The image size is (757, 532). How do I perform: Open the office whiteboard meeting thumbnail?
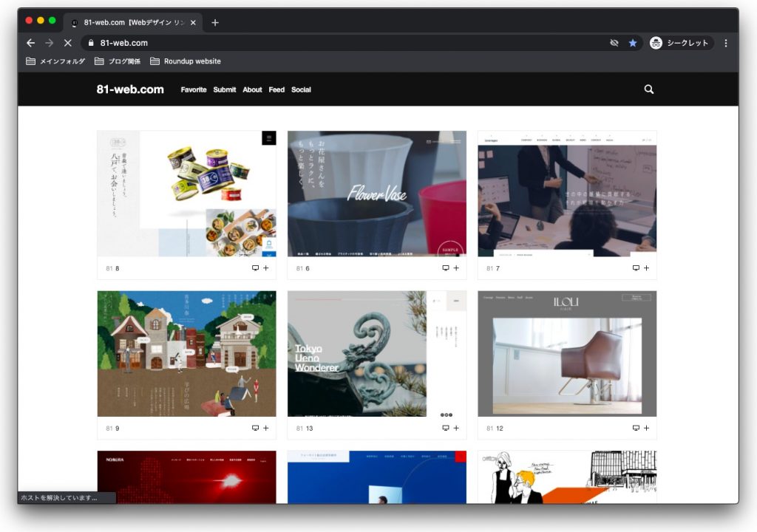tap(567, 194)
